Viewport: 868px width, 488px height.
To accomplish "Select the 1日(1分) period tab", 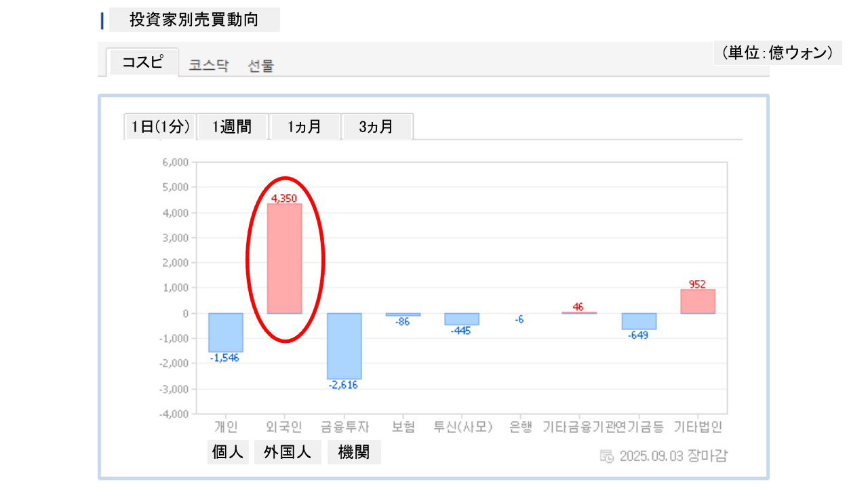I will click(x=161, y=127).
